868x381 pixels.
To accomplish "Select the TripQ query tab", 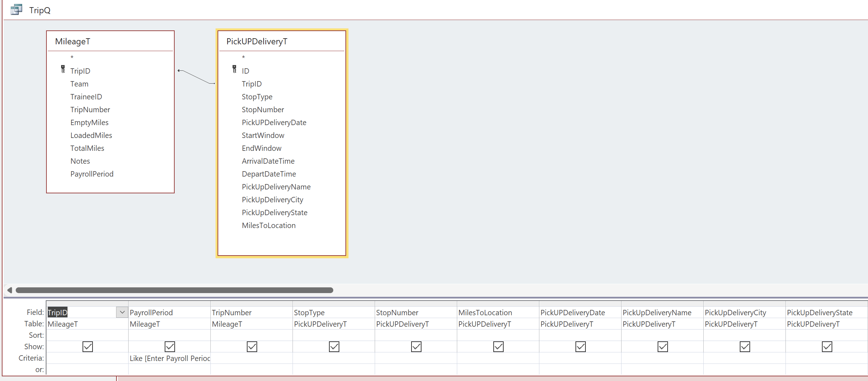I will pos(40,10).
